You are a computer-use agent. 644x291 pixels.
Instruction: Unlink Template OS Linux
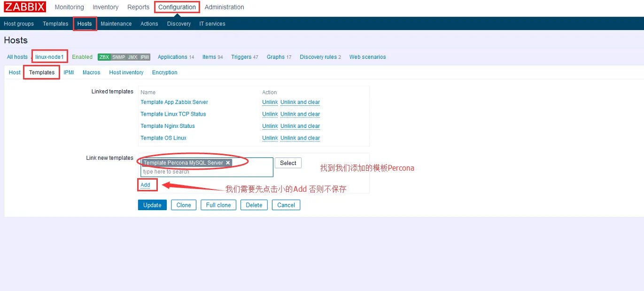(270, 138)
